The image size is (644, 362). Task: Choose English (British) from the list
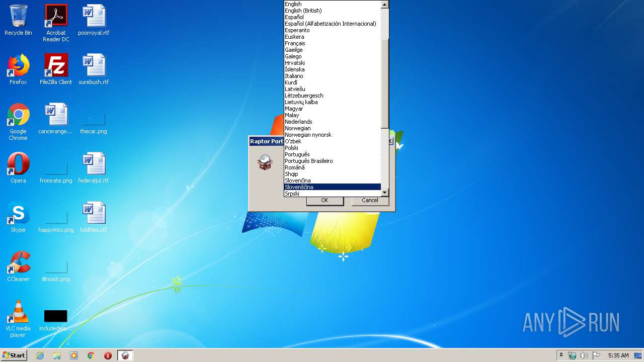[333, 11]
